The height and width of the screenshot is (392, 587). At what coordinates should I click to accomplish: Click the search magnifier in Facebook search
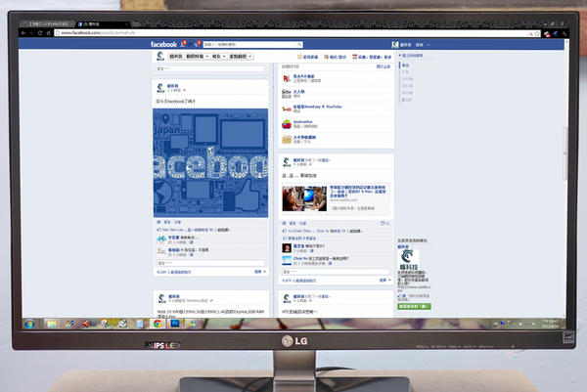[299, 45]
